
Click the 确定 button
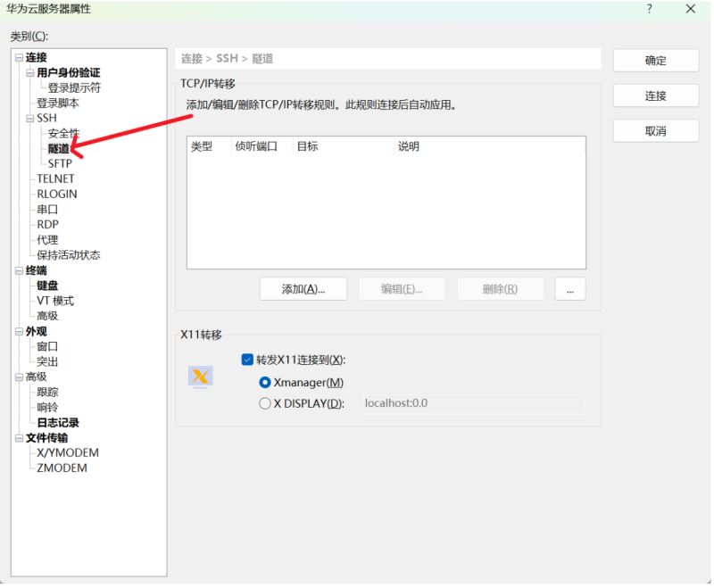[656, 61]
